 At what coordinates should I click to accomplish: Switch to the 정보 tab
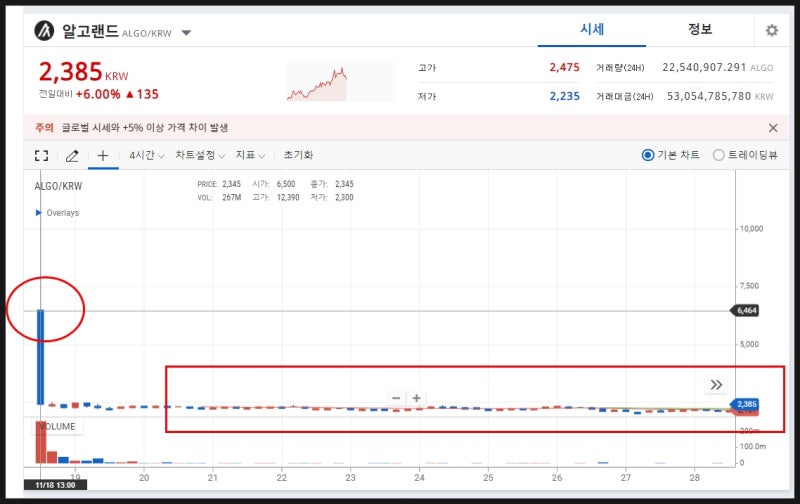point(699,30)
